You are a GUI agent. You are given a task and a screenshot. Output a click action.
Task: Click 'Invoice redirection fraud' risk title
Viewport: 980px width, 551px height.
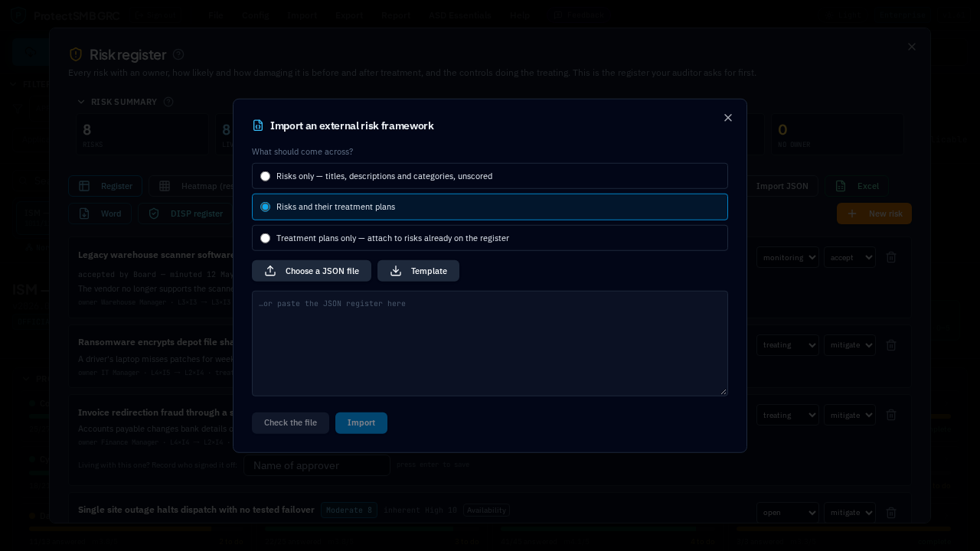point(155,412)
